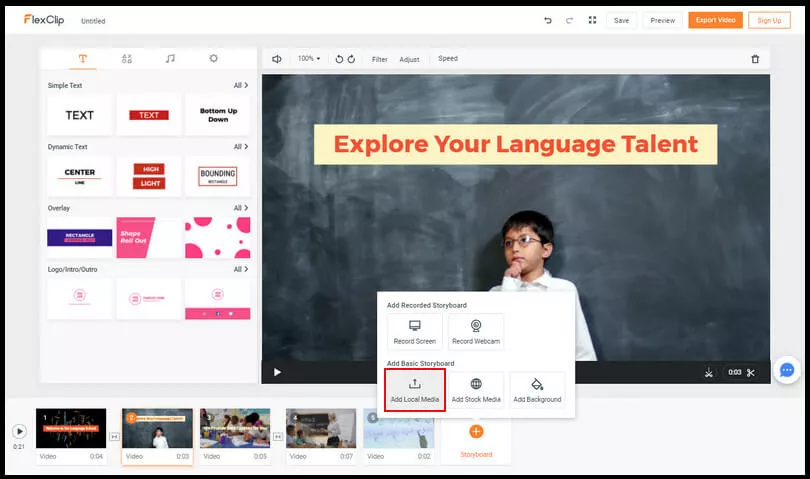Add the Center Line dynamic text
The height and width of the screenshot is (479, 810).
(80, 176)
